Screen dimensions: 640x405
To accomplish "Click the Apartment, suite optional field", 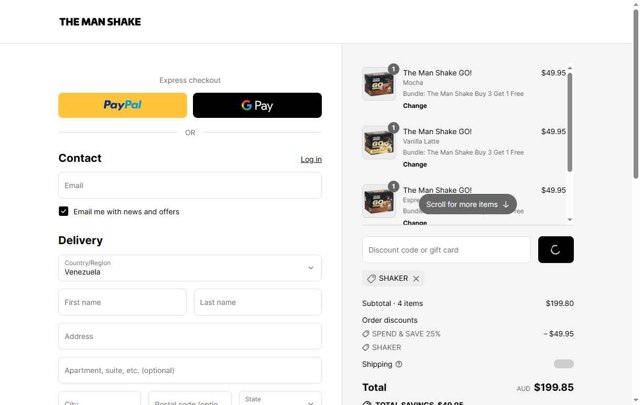I will (190, 370).
